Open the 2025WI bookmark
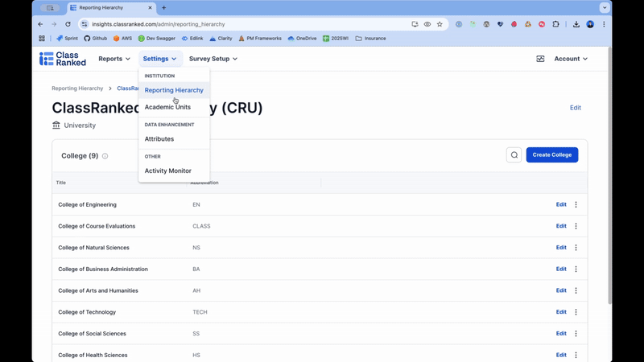This screenshot has width=644, height=362. (336, 38)
